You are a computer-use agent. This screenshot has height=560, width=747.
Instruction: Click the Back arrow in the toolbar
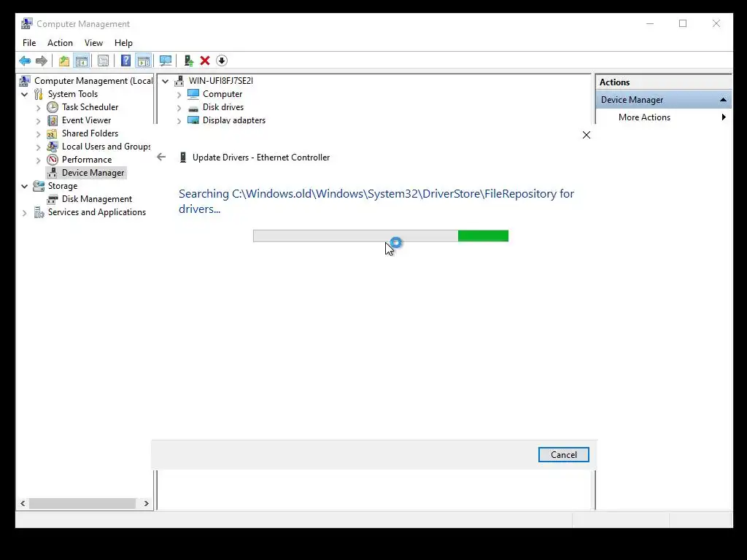pos(25,61)
